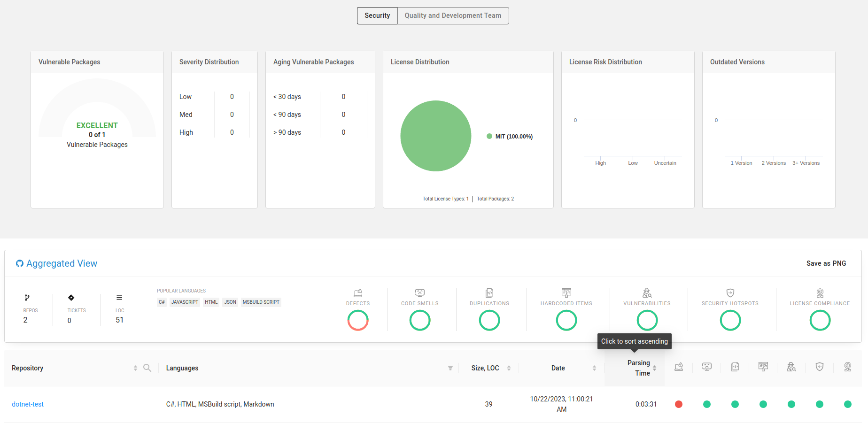The image size is (868, 423).
Task: Click the tickets diamond icon
Action: 71,298
